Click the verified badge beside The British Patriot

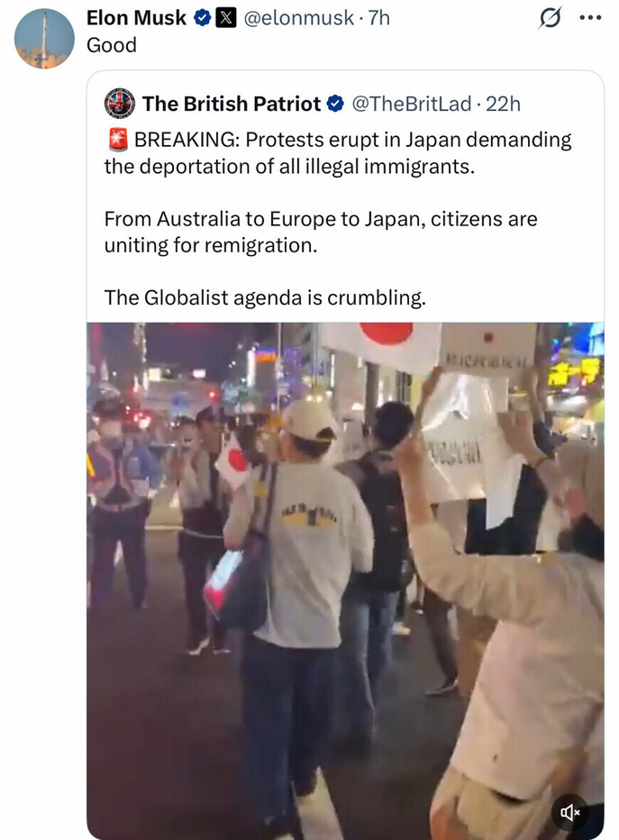pos(335,104)
